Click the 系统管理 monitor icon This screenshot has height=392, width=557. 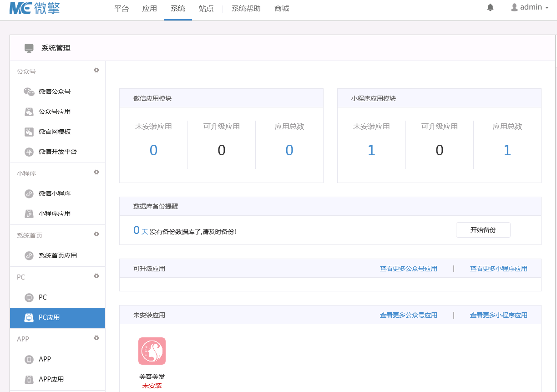[29, 48]
